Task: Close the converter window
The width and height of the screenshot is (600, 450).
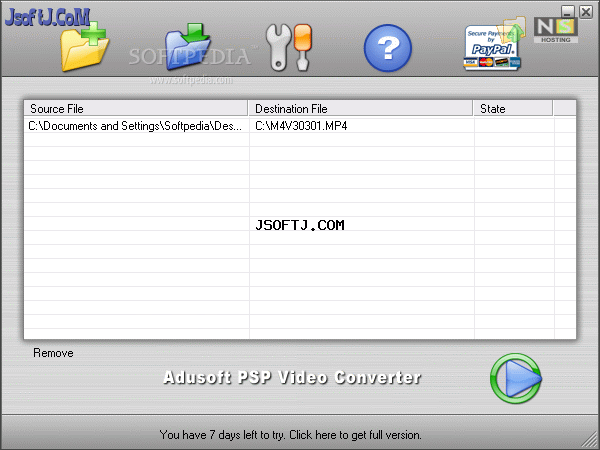Action: 586,12
